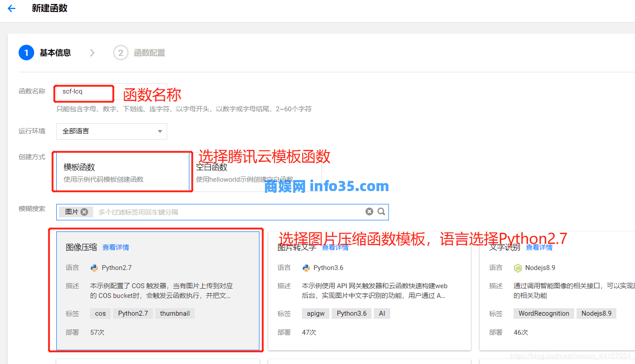The width and height of the screenshot is (635, 364).
Task: Clear the fuzzy search field
Action: [x=369, y=211]
